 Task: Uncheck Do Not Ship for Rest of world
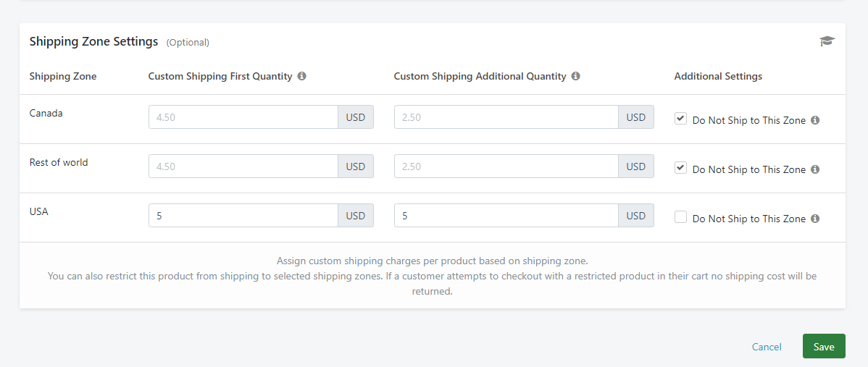pyautogui.click(x=680, y=168)
